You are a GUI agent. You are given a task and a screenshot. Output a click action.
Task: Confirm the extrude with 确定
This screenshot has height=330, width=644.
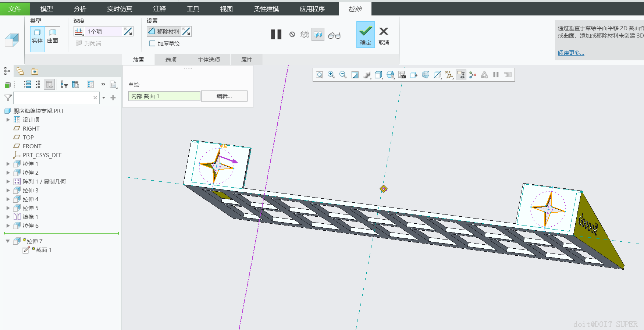tap(365, 35)
